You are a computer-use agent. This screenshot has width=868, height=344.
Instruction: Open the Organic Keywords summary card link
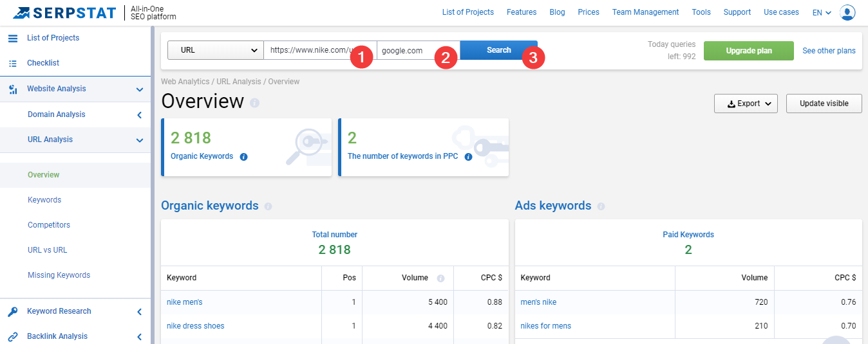click(x=202, y=156)
